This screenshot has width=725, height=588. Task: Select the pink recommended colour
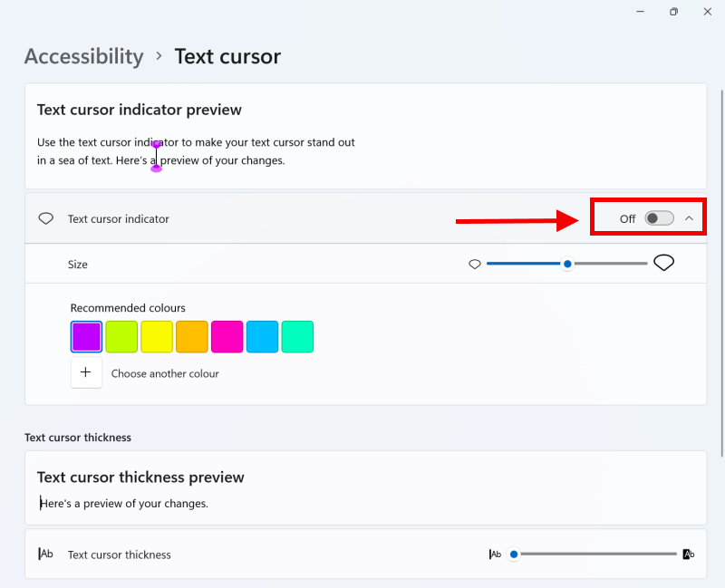click(x=227, y=336)
